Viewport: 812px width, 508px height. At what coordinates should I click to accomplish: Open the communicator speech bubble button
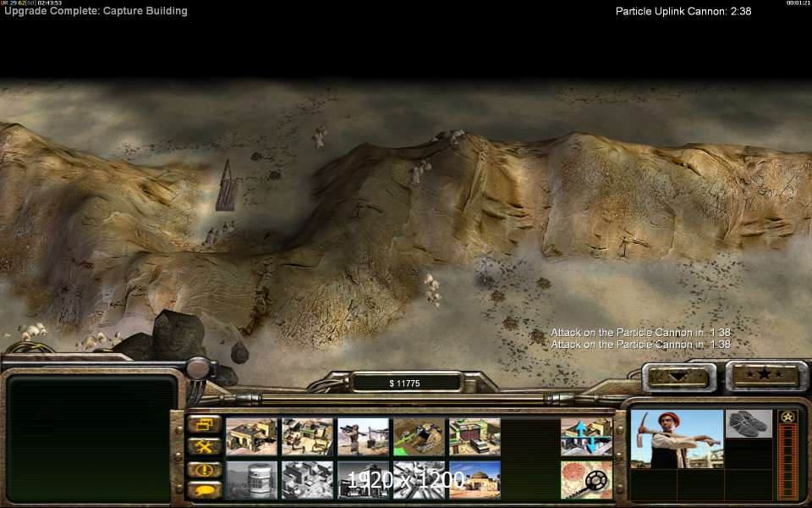204,490
